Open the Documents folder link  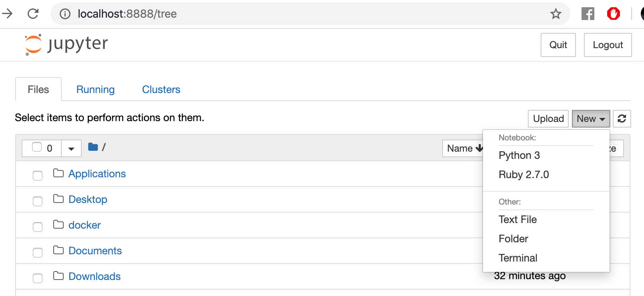pyautogui.click(x=95, y=251)
